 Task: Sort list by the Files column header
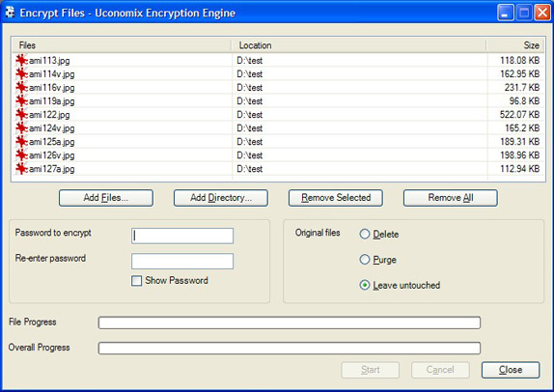click(122, 45)
